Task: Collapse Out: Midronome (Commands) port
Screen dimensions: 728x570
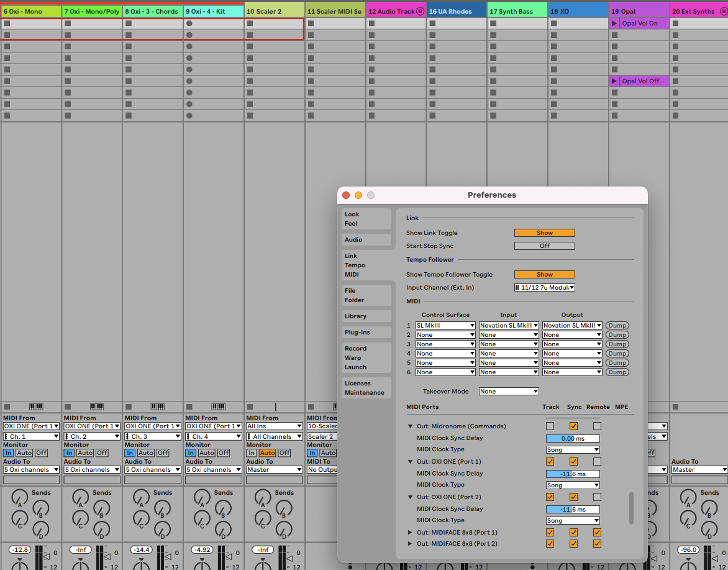Action: [x=410, y=426]
